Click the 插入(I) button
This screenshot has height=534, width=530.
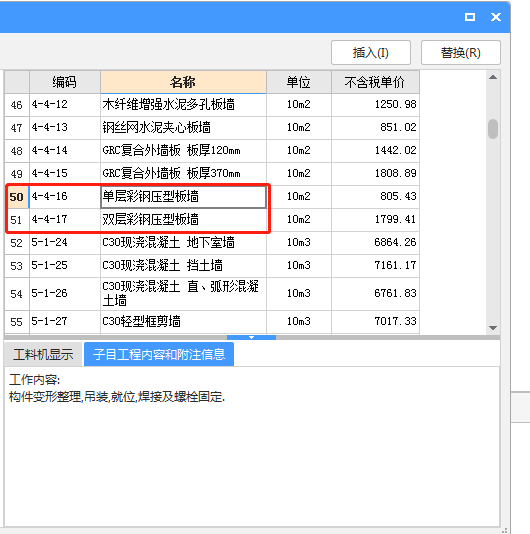point(371,52)
